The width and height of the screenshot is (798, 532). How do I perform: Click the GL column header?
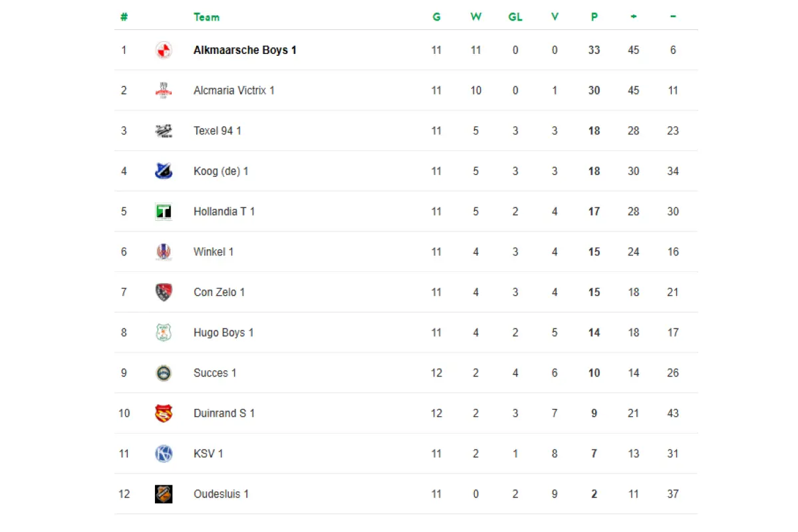point(515,17)
